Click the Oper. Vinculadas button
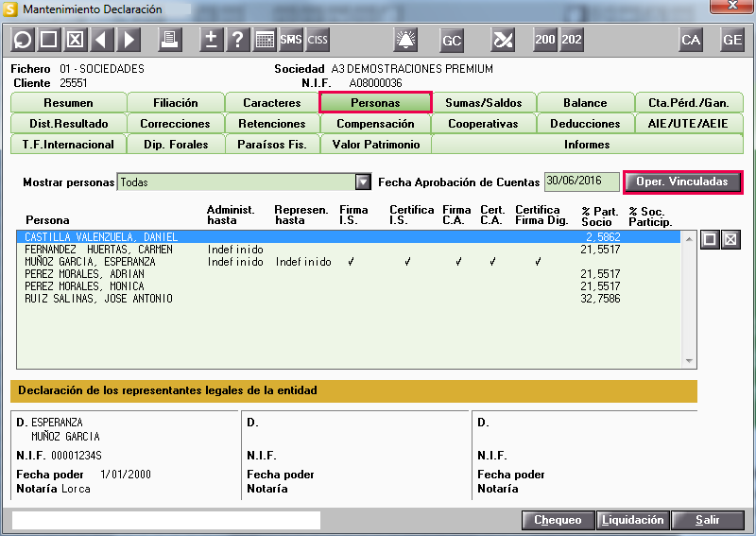 pos(682,182)
